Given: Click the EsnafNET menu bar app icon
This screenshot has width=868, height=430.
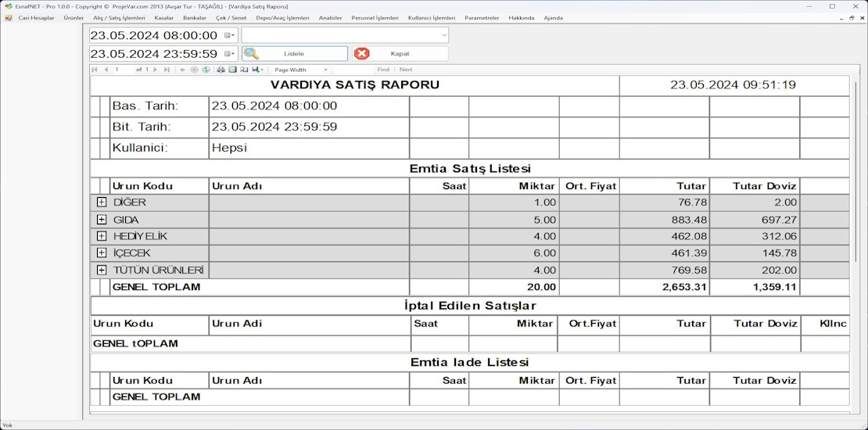Looking at the screenshot, I should pos(9,18).
